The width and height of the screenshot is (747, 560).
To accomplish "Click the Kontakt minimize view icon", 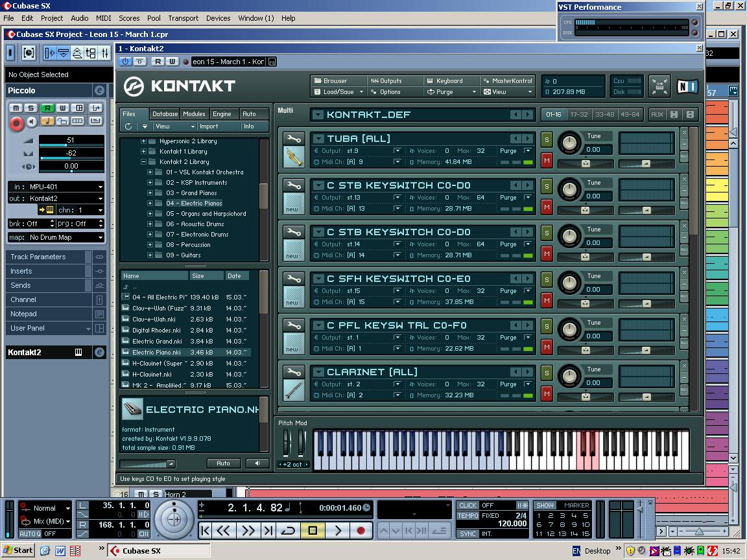I will tap(659, 86).
